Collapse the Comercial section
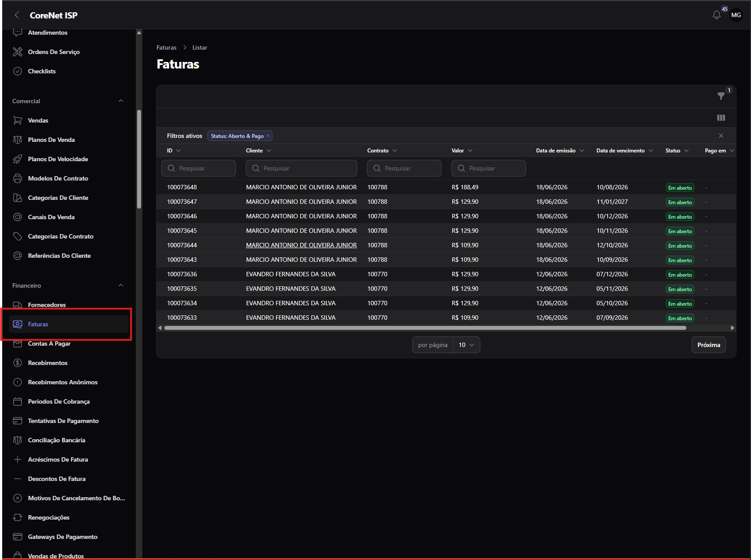Image resolution: width=751 pixels, height=560 pixels. point(121,101)
